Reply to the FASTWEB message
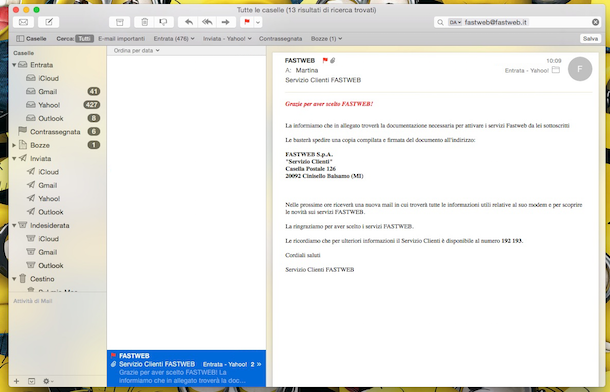The width and height of the screenshot is (610, 392). (x=189, y=22)
